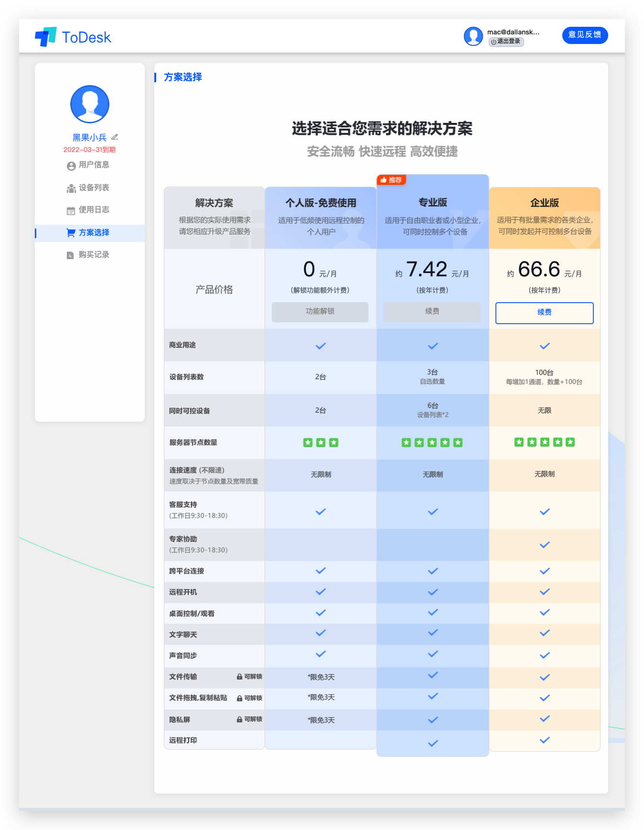Viewport: 644px width, 830px height.
Task: Open 购买记录 in the sidebar
Action: (x=90, y=255)
